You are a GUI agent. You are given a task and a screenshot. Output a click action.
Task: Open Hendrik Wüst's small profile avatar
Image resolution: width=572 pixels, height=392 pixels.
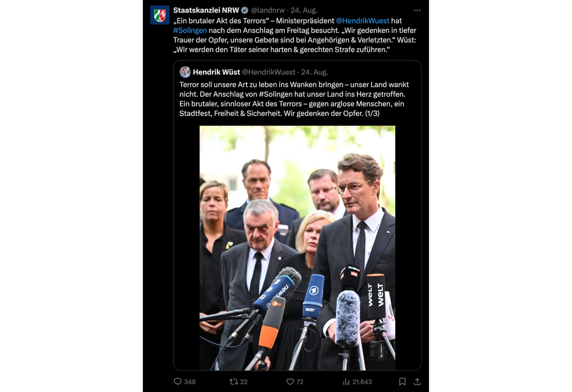click(x=185, y=72)
